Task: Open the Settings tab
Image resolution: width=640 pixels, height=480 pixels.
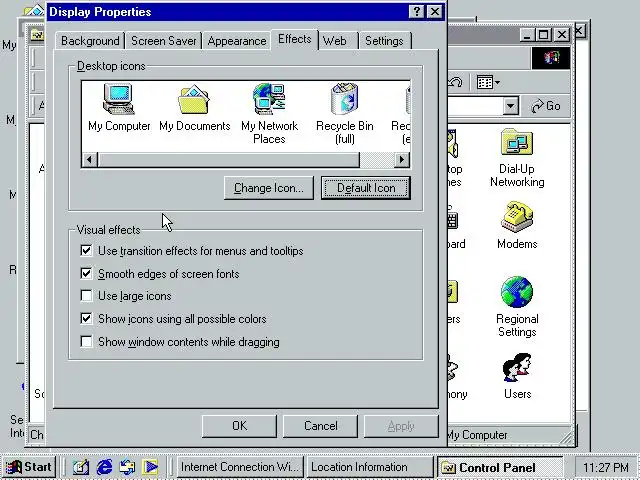Action: (384, 41)
